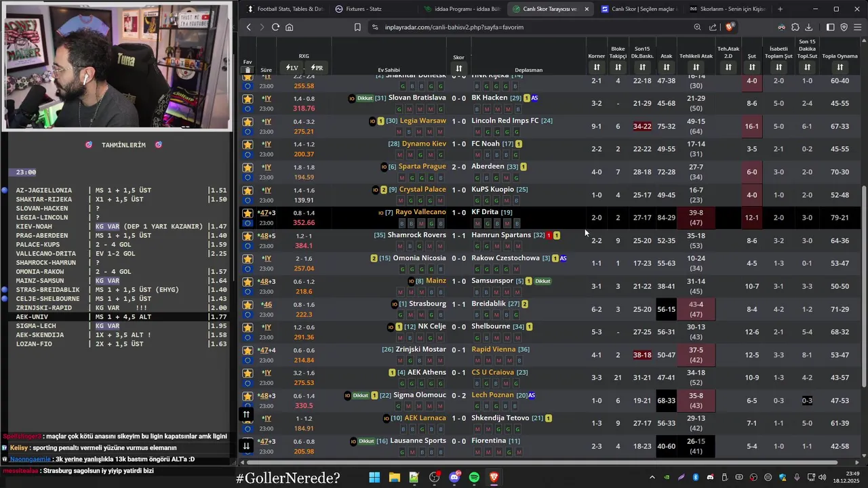
Task: Reload the inplayradar page
Action: [275, 27]
